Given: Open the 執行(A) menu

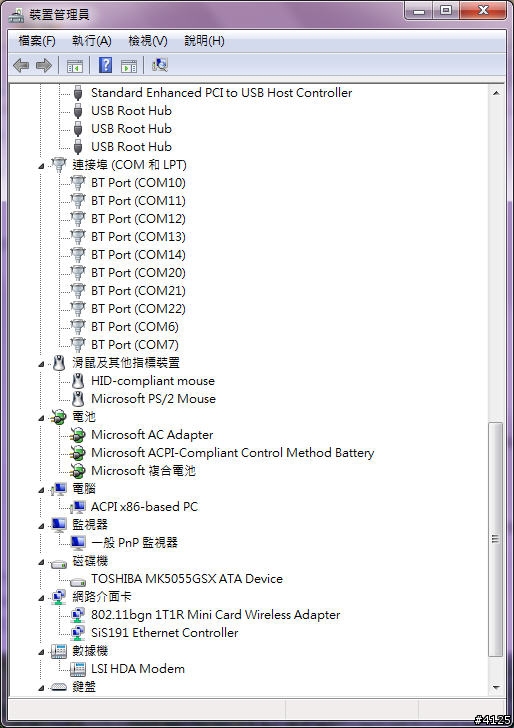Looking at the screenshot, I should 91,41.
